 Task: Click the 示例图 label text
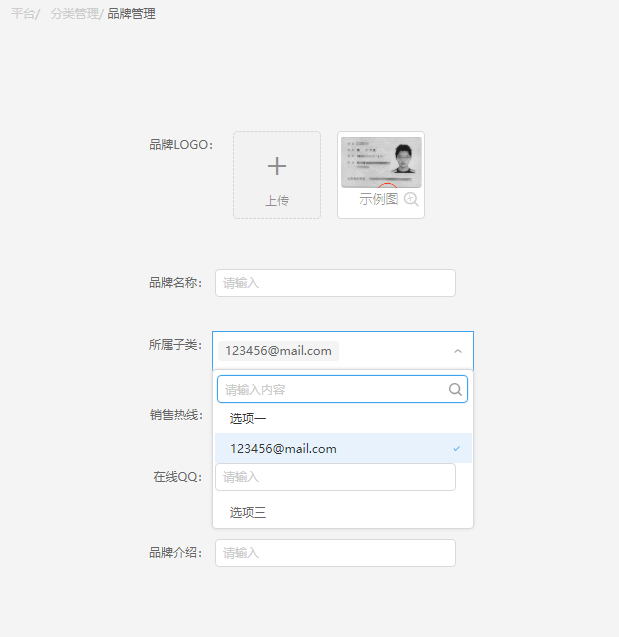[378, 199]
